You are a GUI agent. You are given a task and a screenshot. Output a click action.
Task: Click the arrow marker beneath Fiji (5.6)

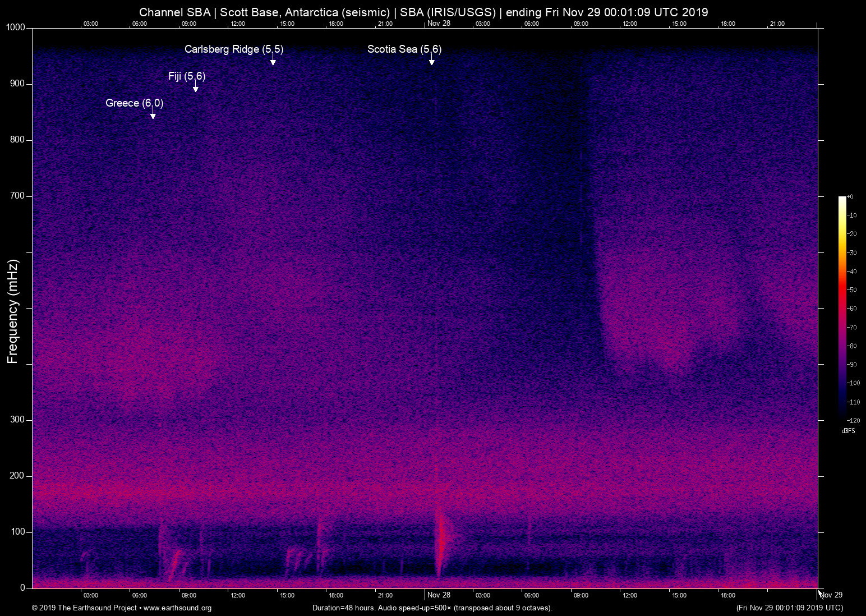pos(195,88)
